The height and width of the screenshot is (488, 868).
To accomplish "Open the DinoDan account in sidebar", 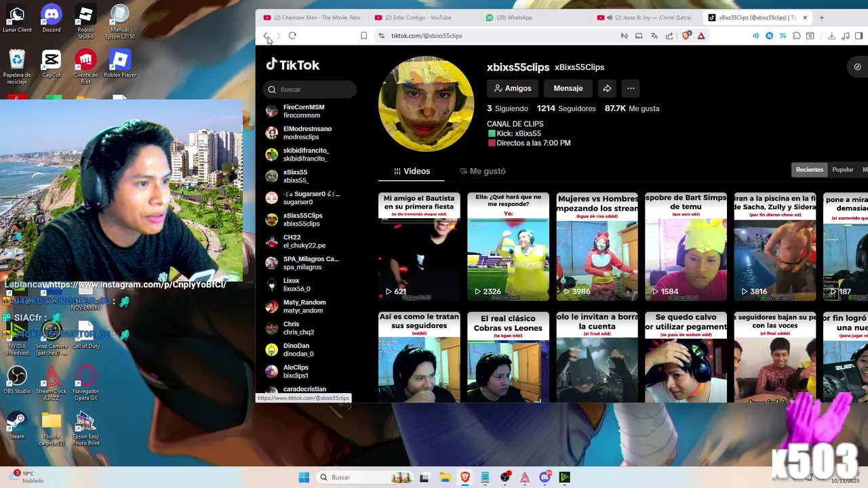I will point(309,350).
